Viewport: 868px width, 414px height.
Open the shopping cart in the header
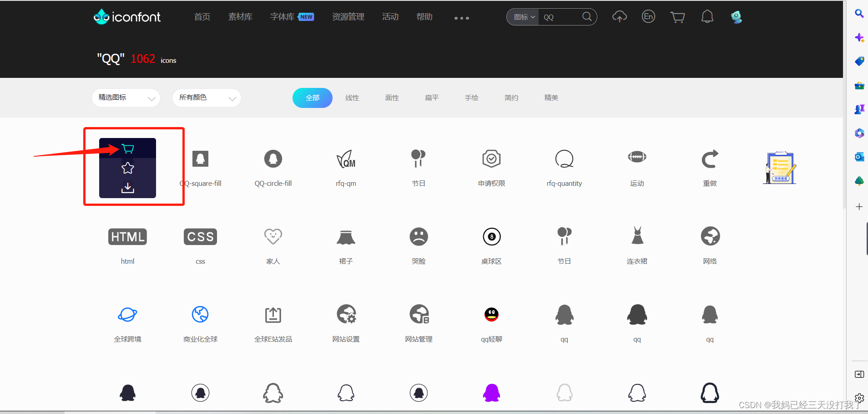pos(677,16)
